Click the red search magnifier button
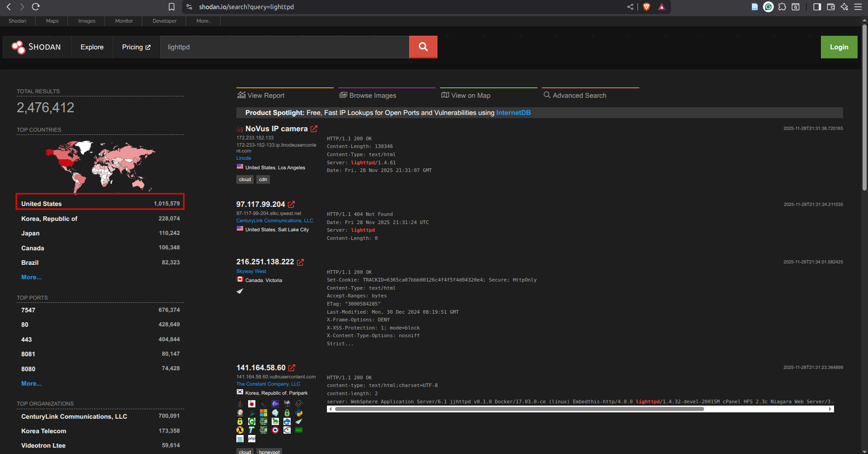 423,47
